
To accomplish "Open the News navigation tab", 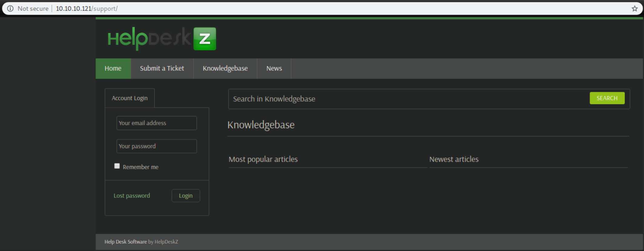I will click(274, 68).
